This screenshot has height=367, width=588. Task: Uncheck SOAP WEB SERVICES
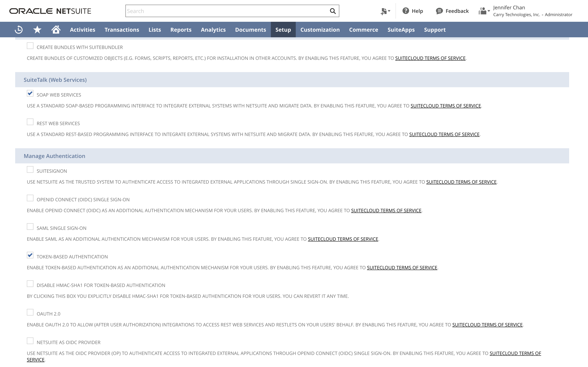point(30,93)
